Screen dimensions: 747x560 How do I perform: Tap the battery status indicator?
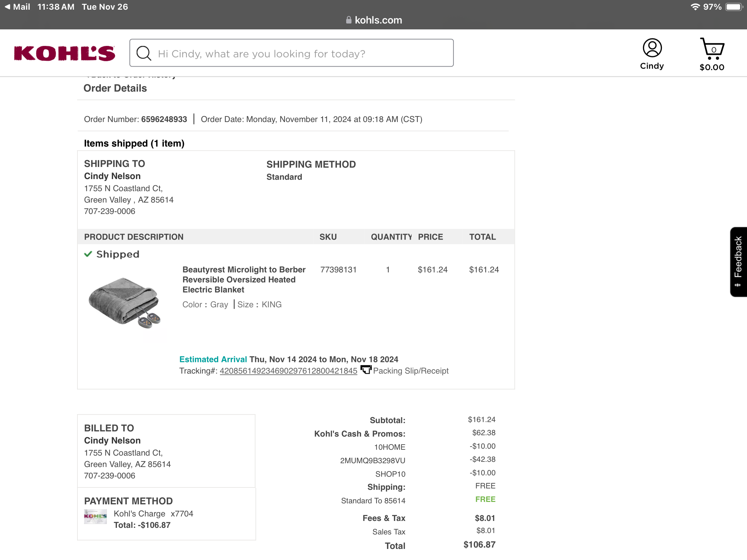point(734,7)
